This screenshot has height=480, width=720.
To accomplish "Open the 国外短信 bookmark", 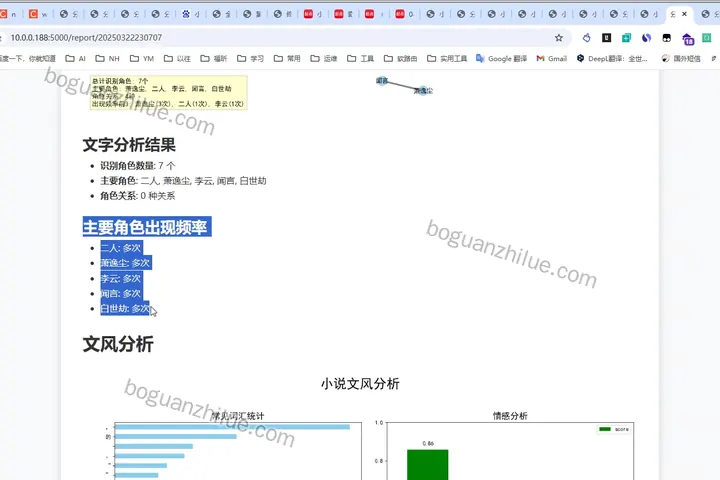I will tap(681, 58).
